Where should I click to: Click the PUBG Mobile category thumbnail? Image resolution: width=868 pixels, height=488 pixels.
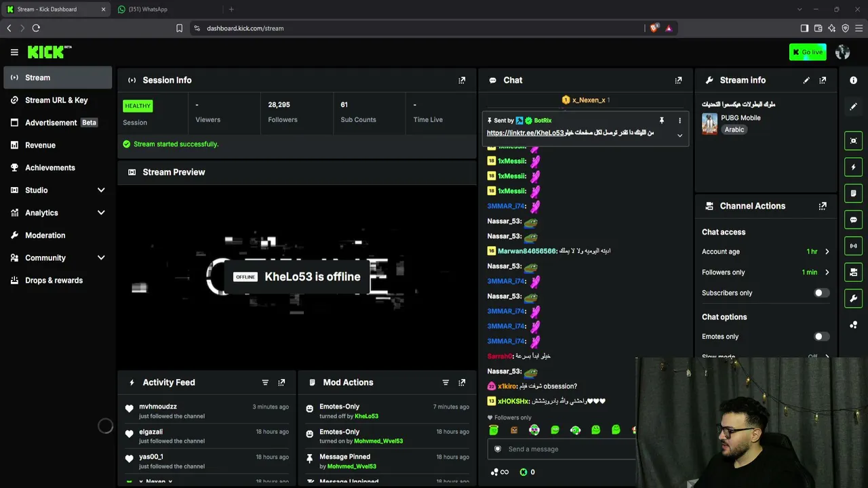(709, 124)
